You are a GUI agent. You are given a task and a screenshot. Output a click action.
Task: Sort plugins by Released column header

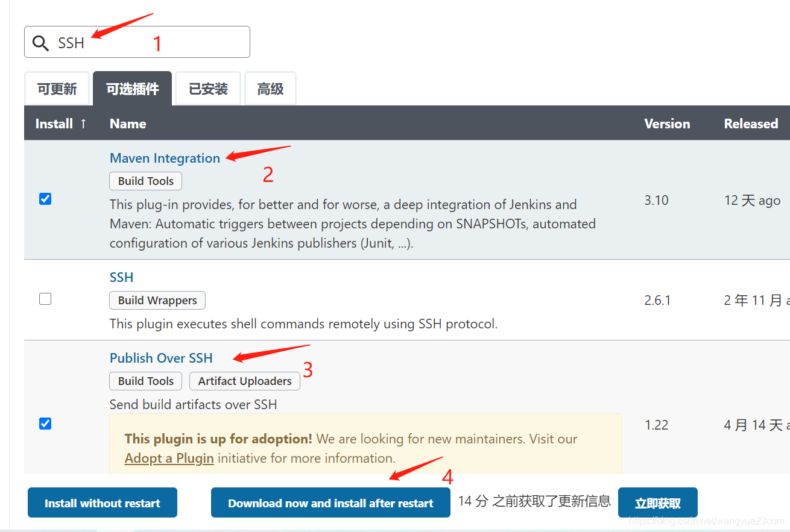coord(751,124)
